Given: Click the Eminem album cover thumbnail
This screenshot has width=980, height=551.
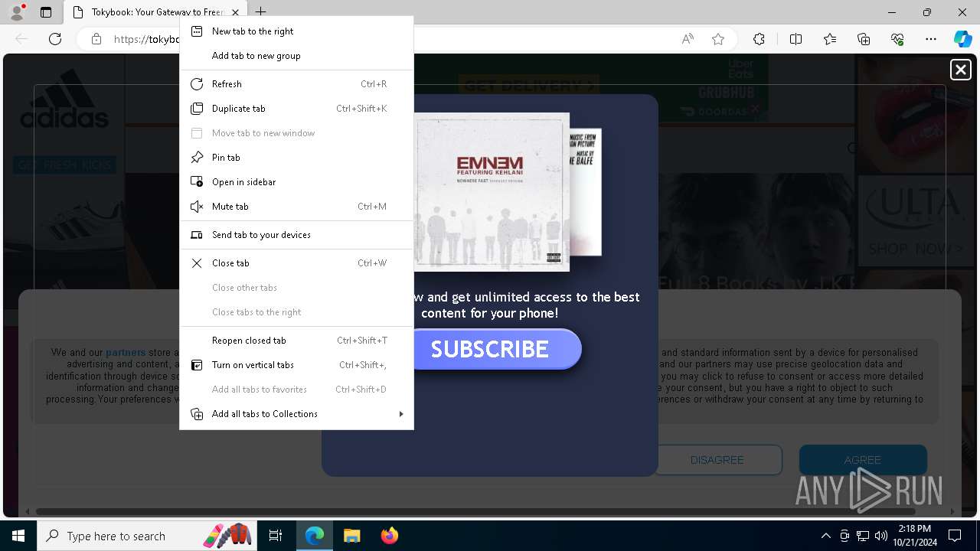Looking at the screenshot, I should coord(492,191).
